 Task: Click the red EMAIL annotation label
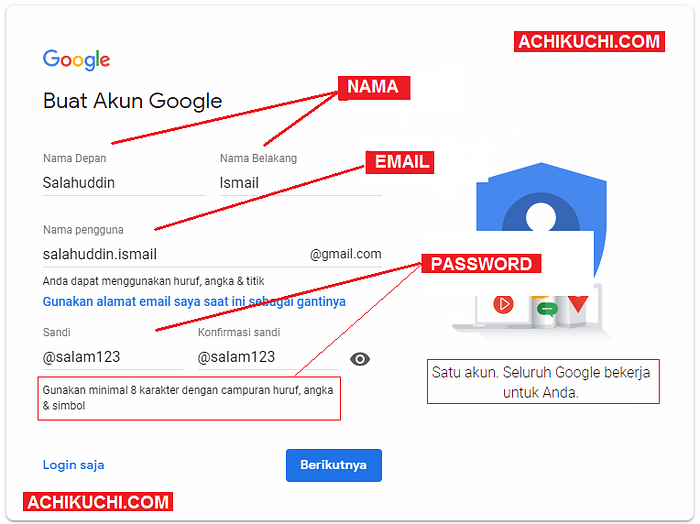tap(400, 162)
